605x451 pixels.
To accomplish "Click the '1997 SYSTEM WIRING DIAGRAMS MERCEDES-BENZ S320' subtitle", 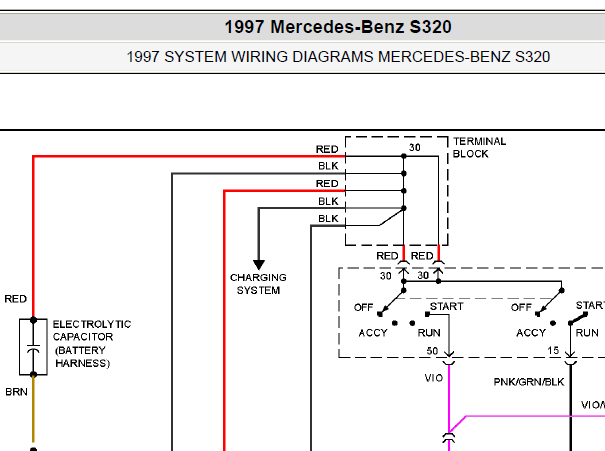I will point(338,57).
